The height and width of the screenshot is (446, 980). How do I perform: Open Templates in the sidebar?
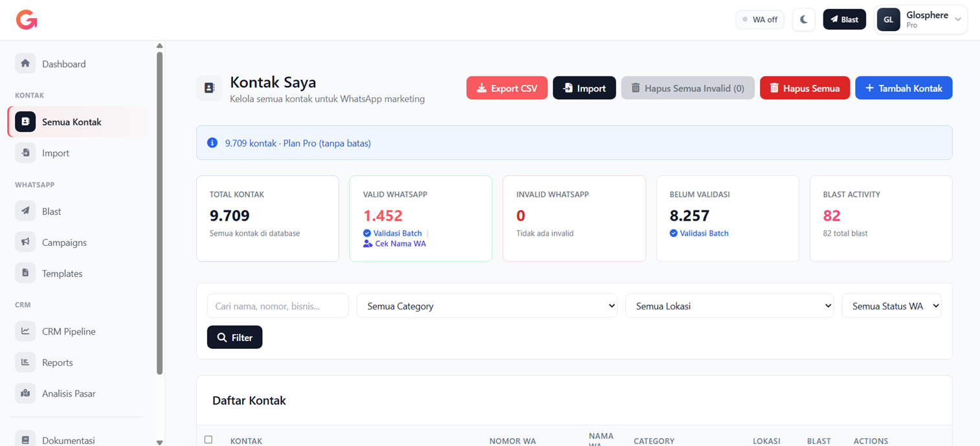pos(76,273)
